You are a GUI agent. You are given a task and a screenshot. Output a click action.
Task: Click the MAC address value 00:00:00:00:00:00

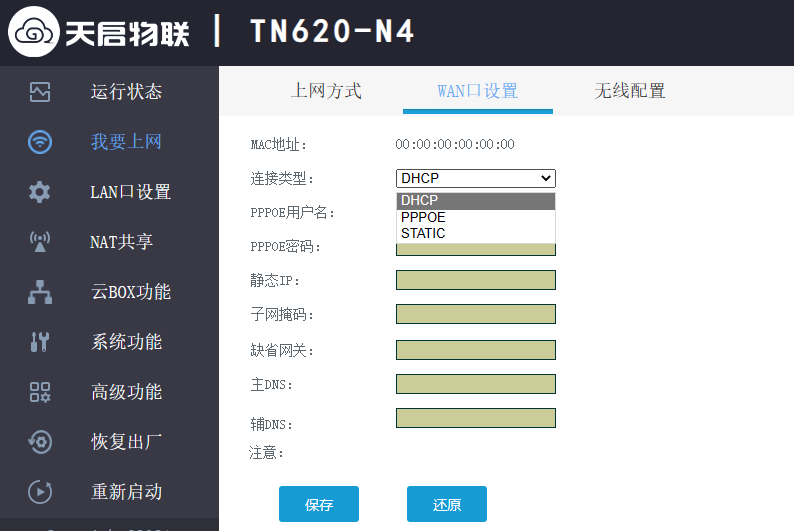click(455, 144)
